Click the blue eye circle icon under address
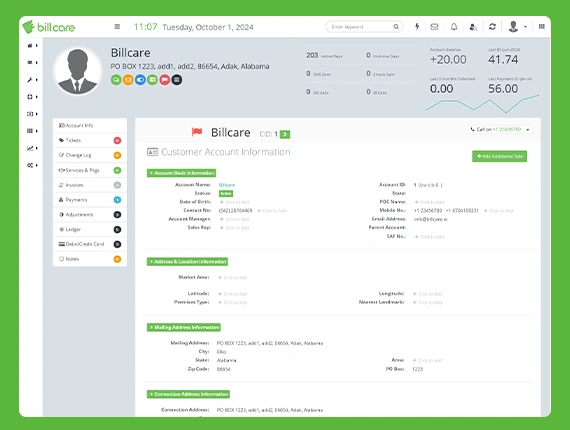Image resolution: width=570 pixels, height=430 pixels. 140,80
